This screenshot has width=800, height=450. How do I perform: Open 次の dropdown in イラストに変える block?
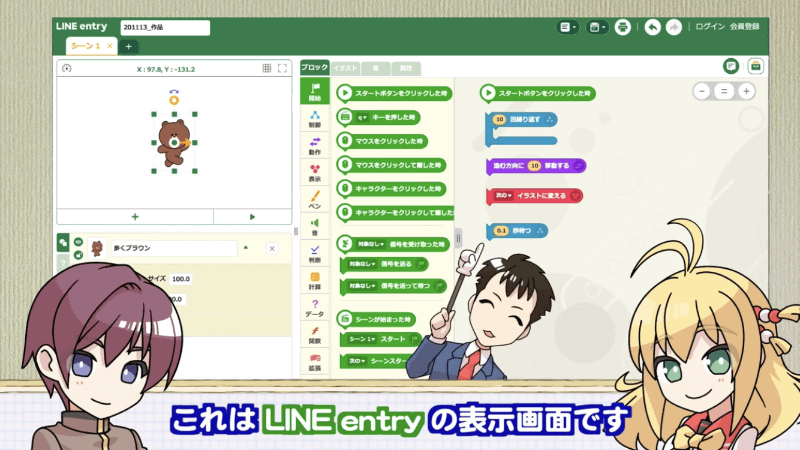pyautogui.click(x=504, y=195)
